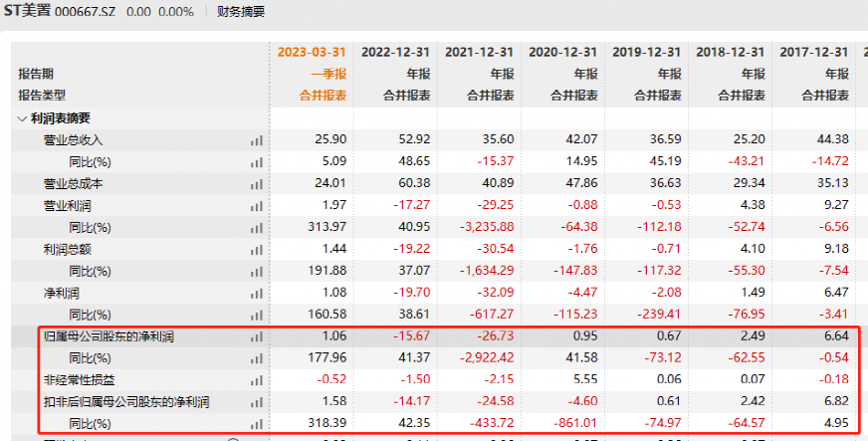868x441 pixels.
Task: Switch to the 财务摘要 tab
Action: pyautogui.click(x=244, y=12)
